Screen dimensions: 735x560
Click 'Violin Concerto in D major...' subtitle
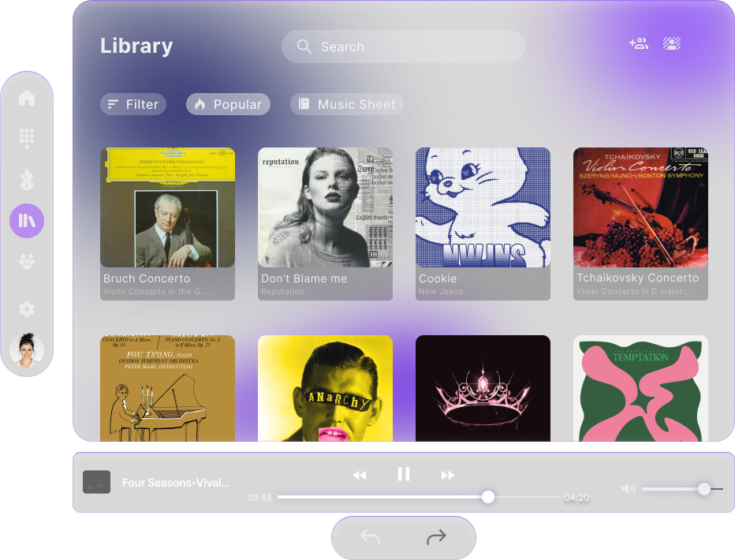(x=632, y=292)
